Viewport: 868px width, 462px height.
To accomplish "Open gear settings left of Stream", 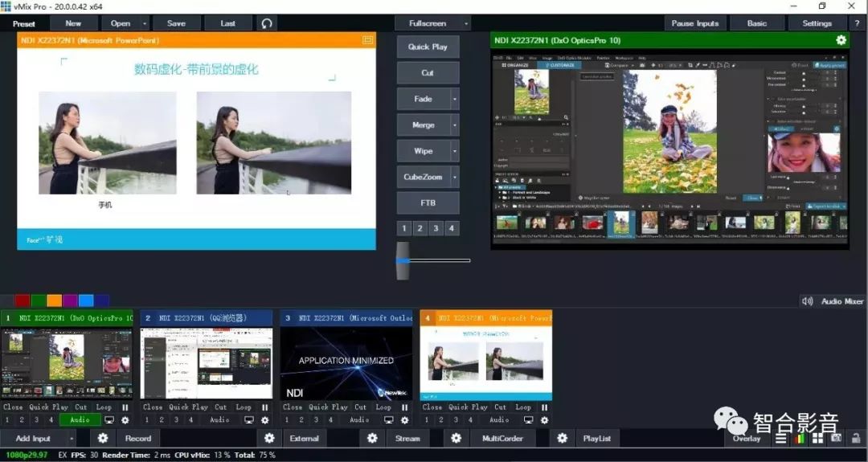I will 373,438.
